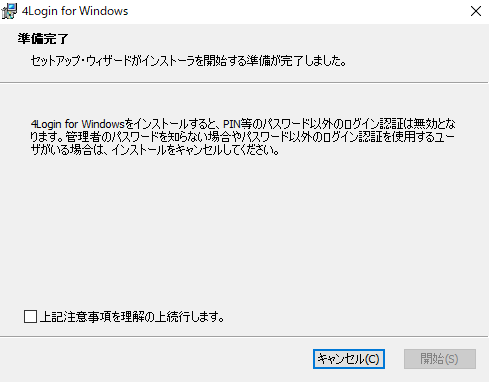Click the second line starting with ります。管理者

pyautogui.click(x=242, y=137)
